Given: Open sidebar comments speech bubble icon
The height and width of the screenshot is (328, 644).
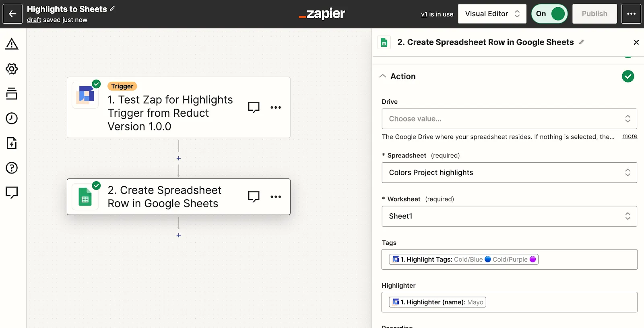Looking at the screenshot, I should coord(12,192).
